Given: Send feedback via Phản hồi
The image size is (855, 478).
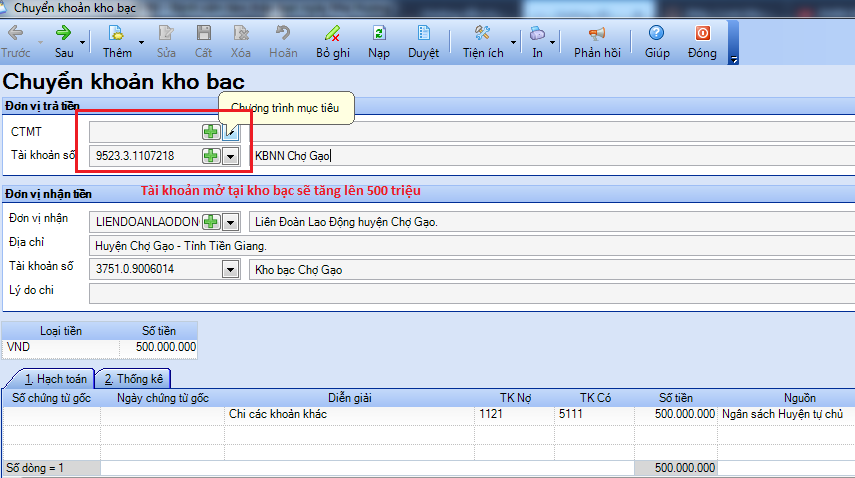Looking at the screenshot, I should [597, 41].
